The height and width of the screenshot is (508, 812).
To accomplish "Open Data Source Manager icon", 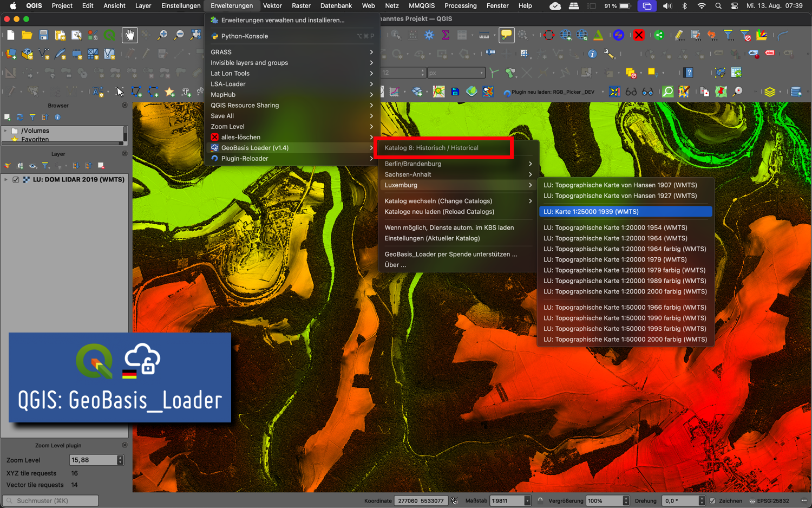I will [11, 54].
